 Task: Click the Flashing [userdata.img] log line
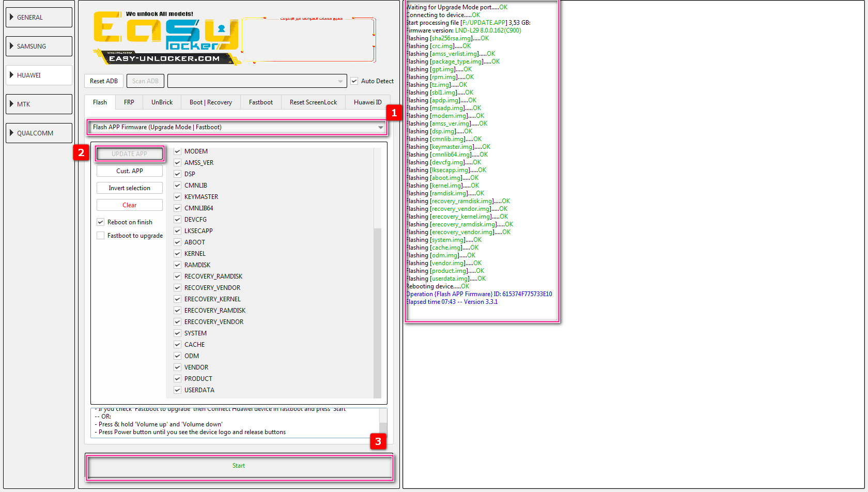click(446, 279)
